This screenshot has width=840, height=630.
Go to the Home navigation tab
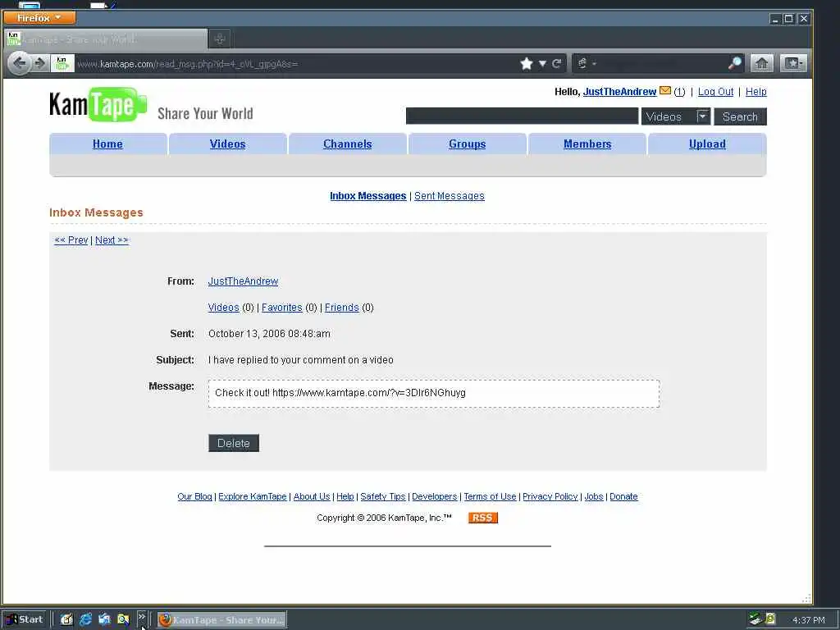coord(107,144)
